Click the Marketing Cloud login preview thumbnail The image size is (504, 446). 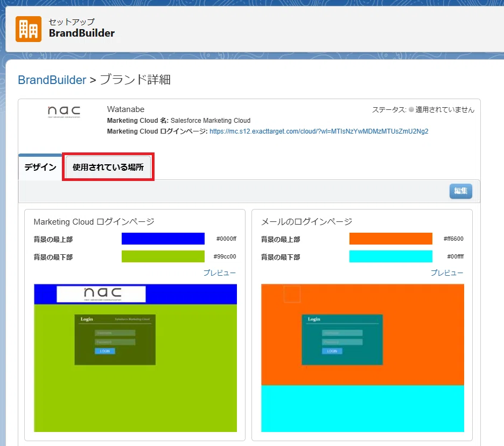[x=135, y=358]
